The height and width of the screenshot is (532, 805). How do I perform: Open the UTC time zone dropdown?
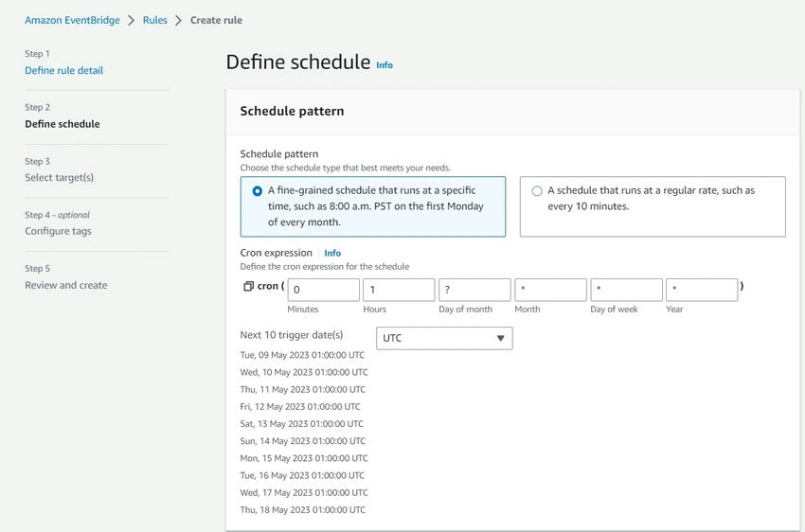444,338
